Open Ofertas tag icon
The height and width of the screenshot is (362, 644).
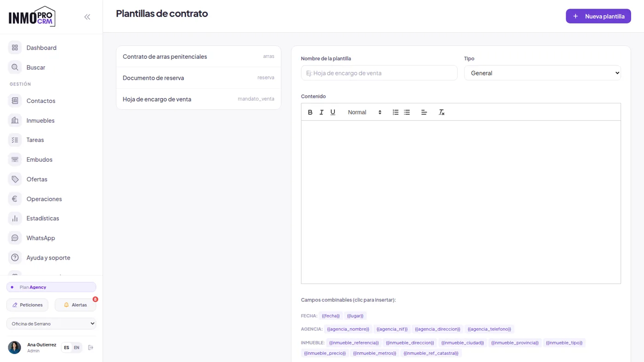click(x=15, y=179)
